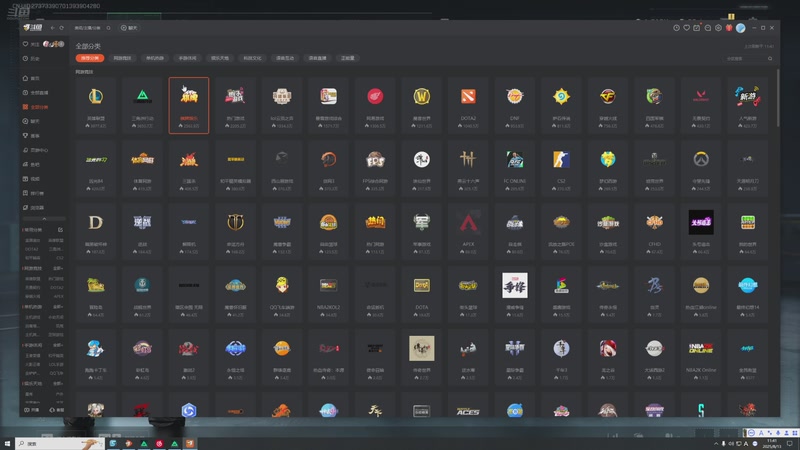Open the League of Legends (英雄联盟) category
The width and height of the screenshot is (800, 450).
coord(95,106)
